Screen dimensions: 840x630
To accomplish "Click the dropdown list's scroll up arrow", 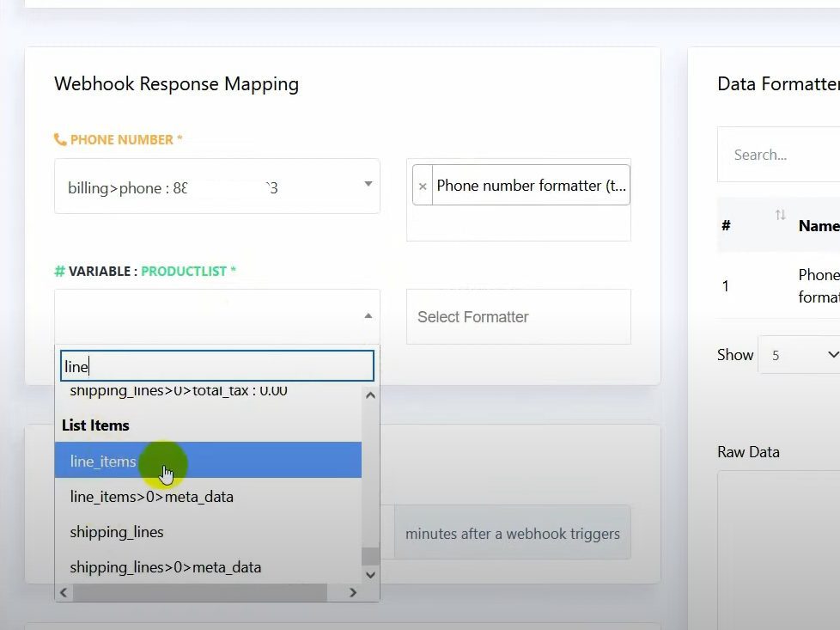I will (370, 396).
